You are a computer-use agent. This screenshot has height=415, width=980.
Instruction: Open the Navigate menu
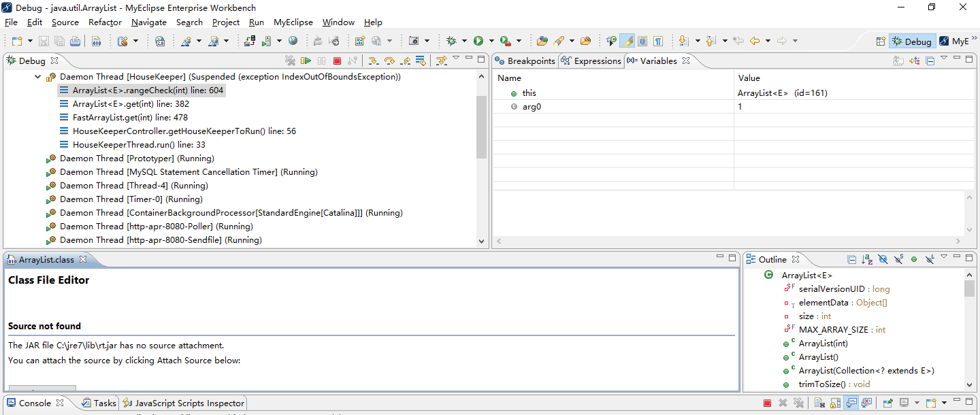tap(149, 22)
